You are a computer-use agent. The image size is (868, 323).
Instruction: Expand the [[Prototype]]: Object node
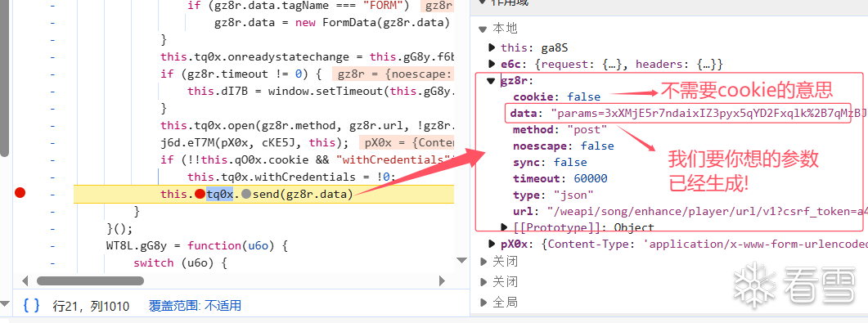point(504,227)
